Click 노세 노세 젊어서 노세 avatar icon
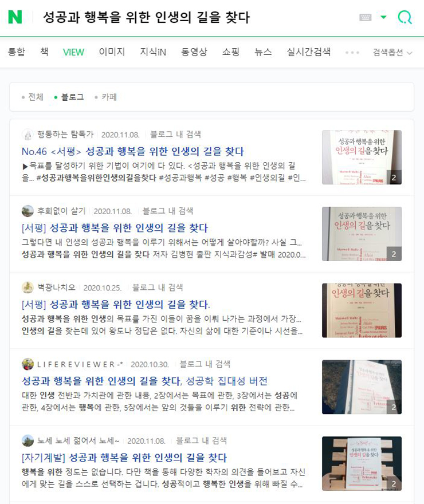This screenshot has width=424, height=504. (28, 440)
